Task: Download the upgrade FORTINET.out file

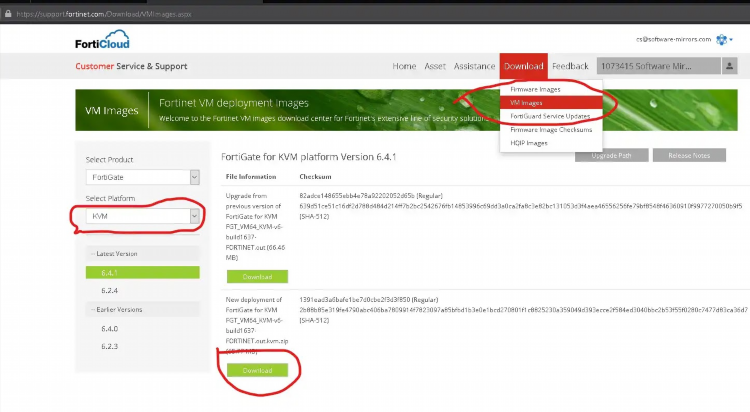Action: [x=257, y=277]
